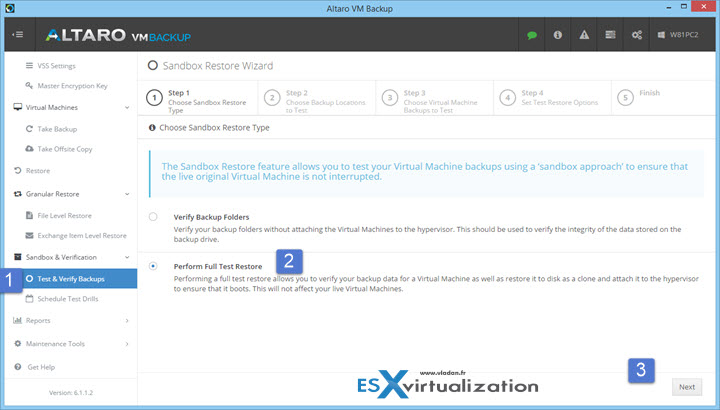Open the server list icon in header
Viewport: 720px width, 410px height.
click(610, 35)
